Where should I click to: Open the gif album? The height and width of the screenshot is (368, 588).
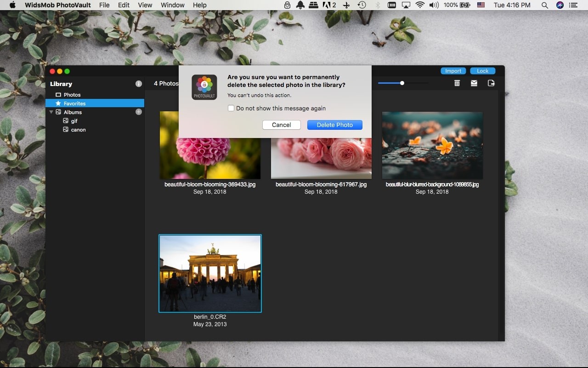point(74,121)
